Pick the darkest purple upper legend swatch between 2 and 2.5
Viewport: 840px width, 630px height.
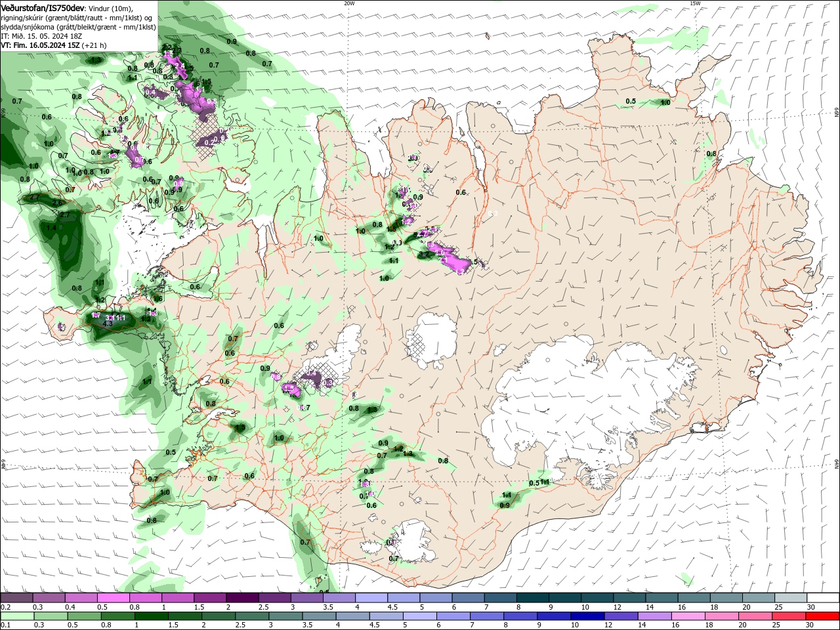click(x=242, y=598)
